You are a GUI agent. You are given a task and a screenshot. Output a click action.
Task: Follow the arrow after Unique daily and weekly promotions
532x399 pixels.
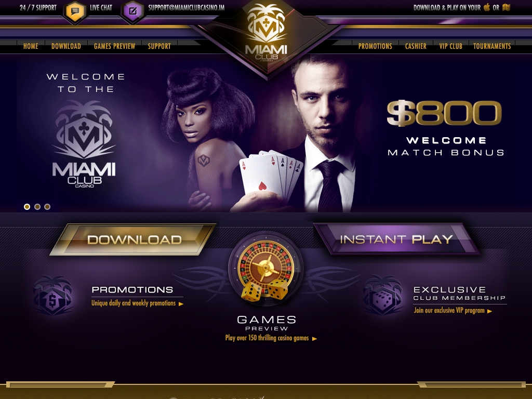click(x=181, y=304)
